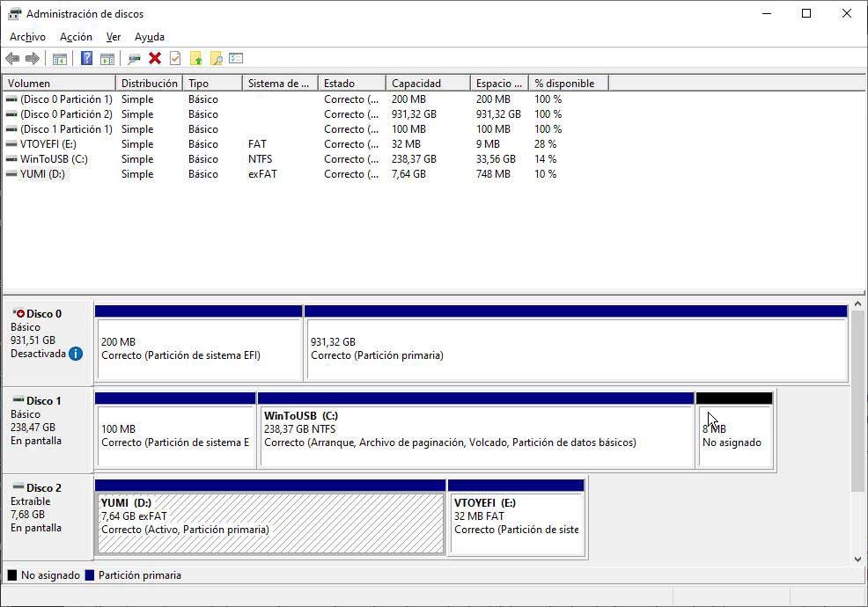Screen dimensions: 868x607
Task: Open the Ayuda menu
Action: coord(150,37)
